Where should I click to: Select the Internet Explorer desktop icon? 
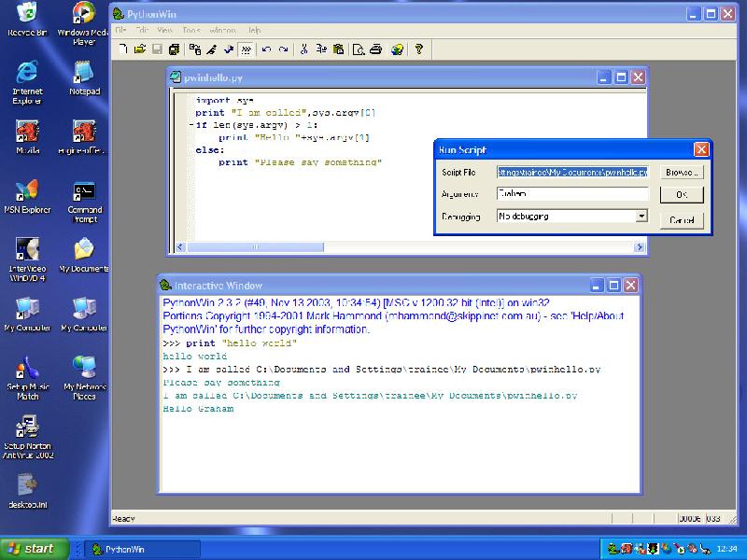click(27, 82)
